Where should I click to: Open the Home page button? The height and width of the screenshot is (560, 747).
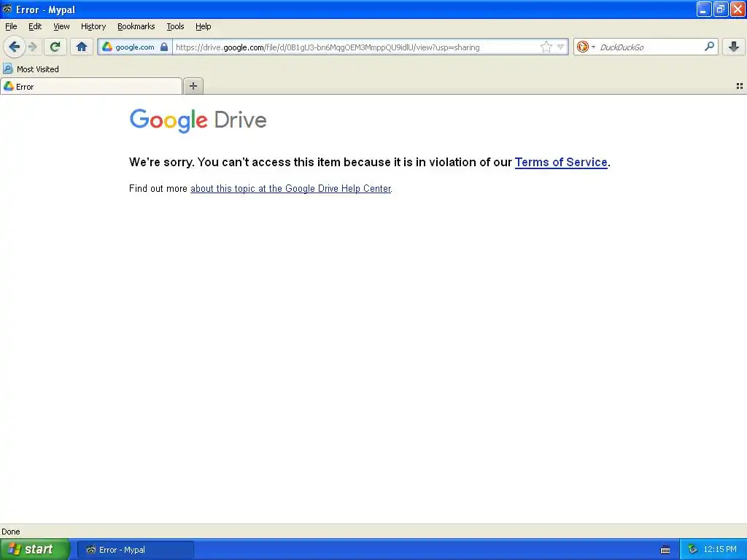click(x=82, y=47)
